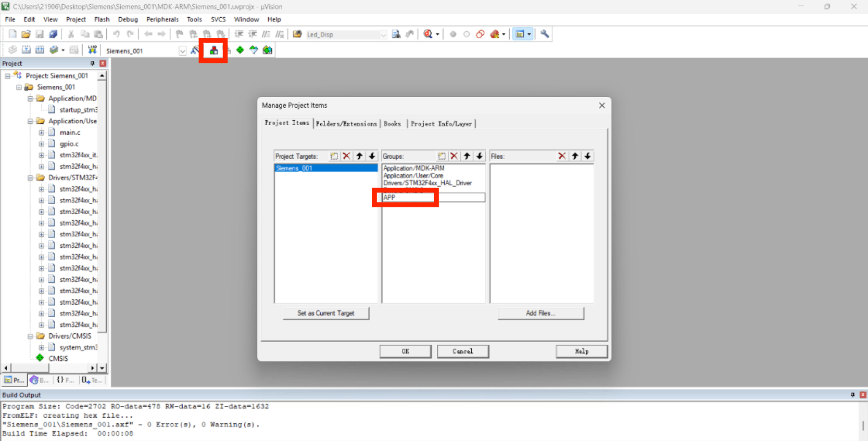Viewport: 868px width, 441px height.
Task: Open the Flash menu
Action: (x=102, y=19)
